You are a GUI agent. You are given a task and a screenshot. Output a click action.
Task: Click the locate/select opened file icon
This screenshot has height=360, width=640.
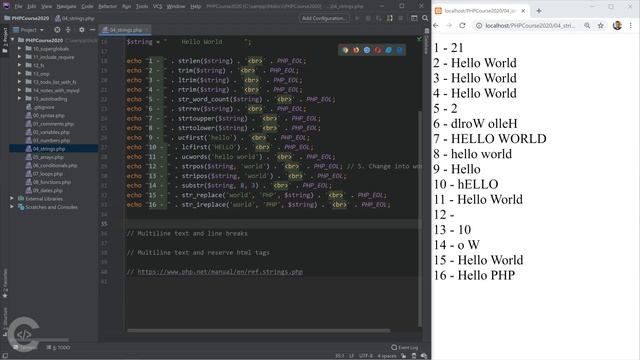tap(57, 30)
